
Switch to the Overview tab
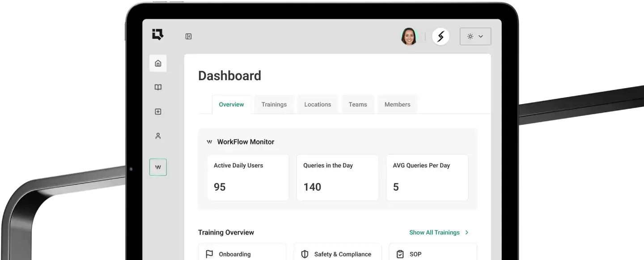pos(231,105)
